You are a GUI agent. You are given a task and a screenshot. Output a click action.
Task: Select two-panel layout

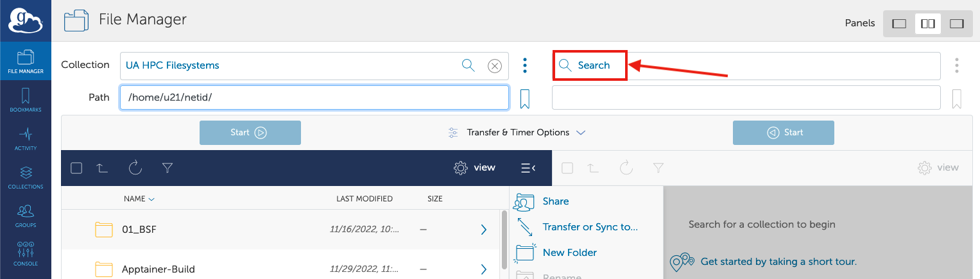pyautogui.click(x=928, y=24)
